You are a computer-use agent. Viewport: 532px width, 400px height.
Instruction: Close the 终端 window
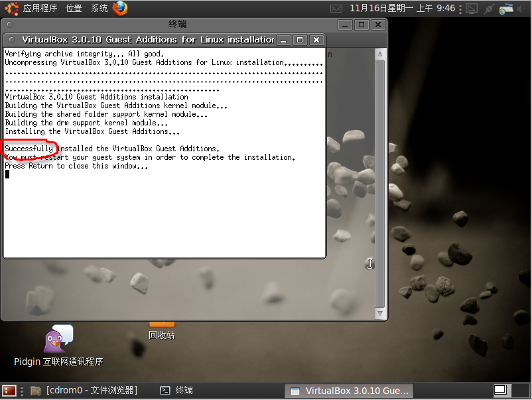(378, 25)
